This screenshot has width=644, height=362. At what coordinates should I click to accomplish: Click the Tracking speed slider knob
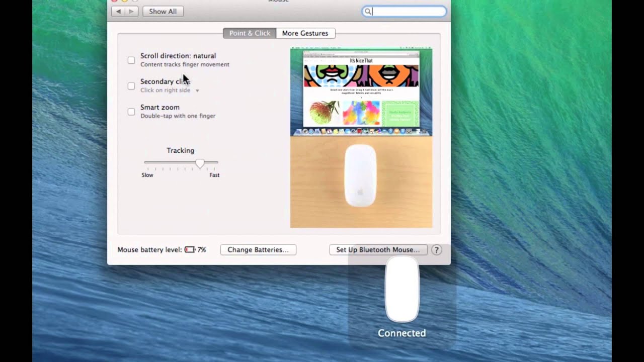point(200,163)
